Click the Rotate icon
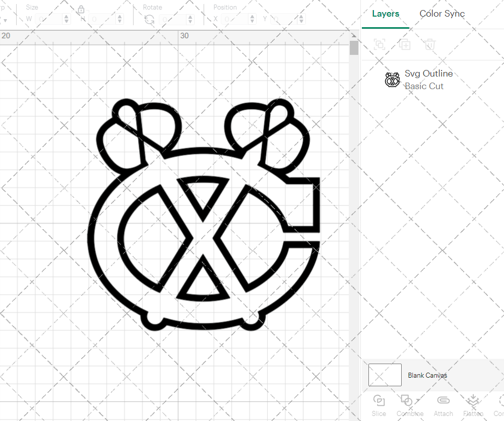 click(x=149, y=20)
